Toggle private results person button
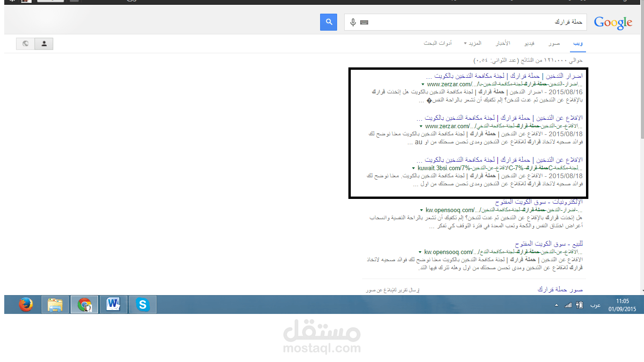644x362 pixels. point(44,43)
